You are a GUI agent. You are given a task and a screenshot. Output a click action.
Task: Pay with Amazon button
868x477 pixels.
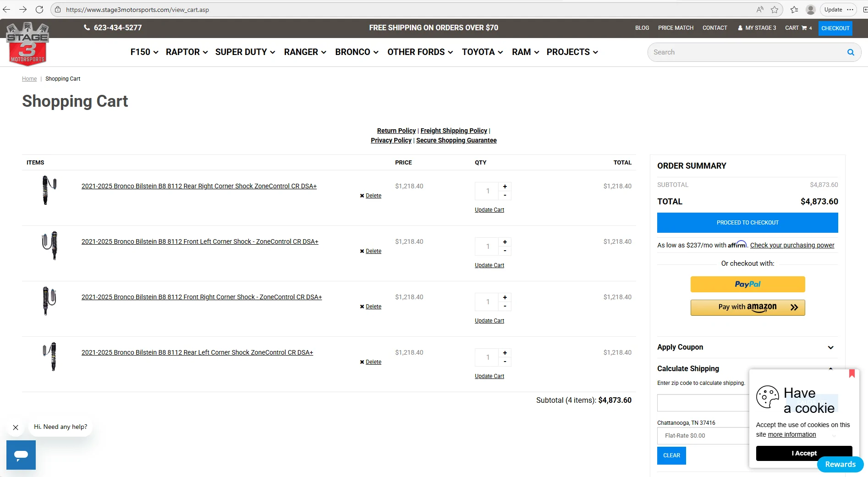[x=747, y=307]
